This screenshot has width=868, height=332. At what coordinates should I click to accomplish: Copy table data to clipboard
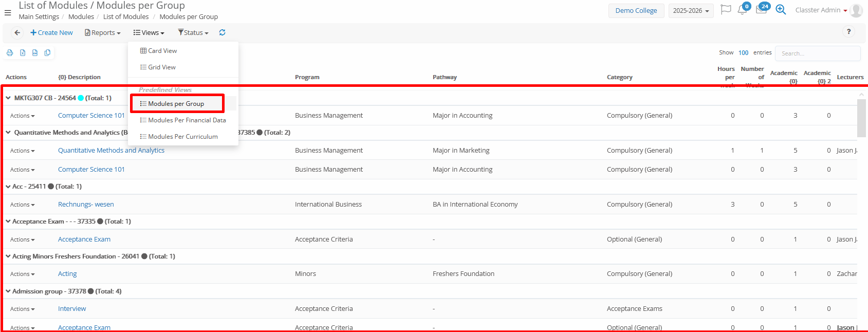[x=47, y=53]
